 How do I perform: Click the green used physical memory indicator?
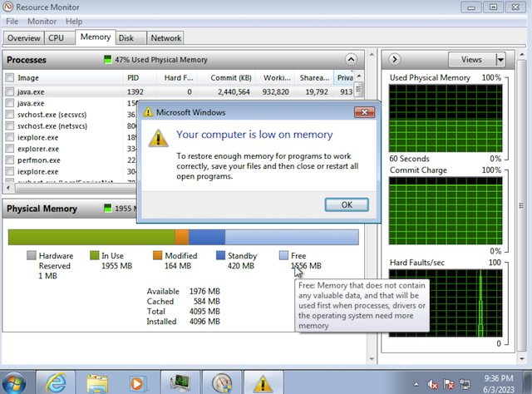(107, 60)
